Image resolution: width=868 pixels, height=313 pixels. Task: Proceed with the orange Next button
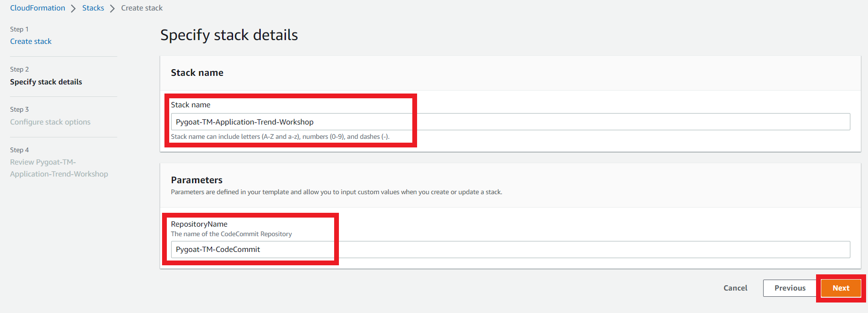[x=841, y=288]
